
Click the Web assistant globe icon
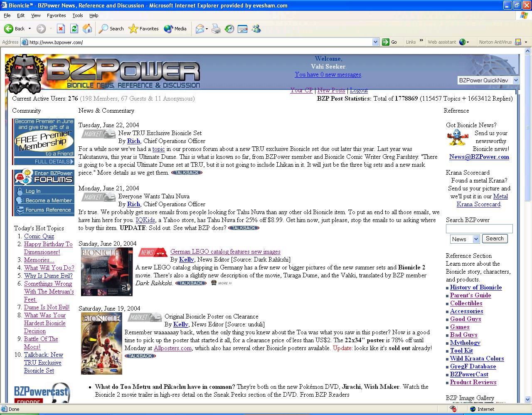click(462, 42)
